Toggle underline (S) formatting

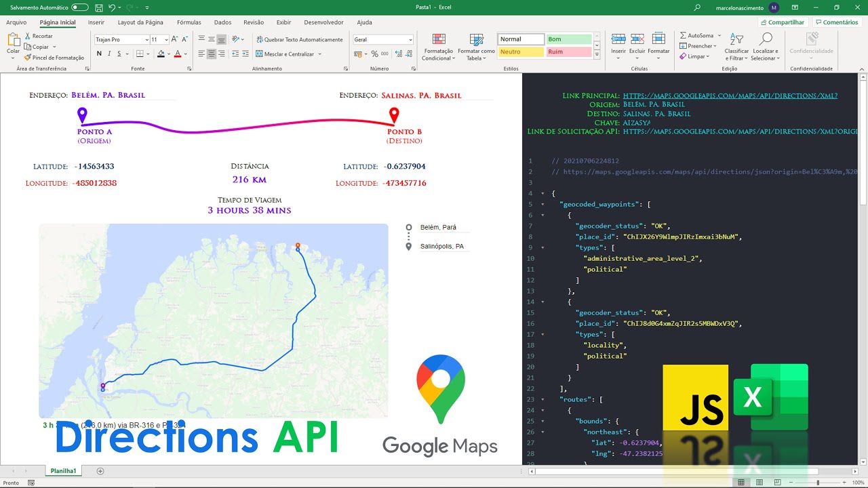pyautogui.click(x=119, y=54)
